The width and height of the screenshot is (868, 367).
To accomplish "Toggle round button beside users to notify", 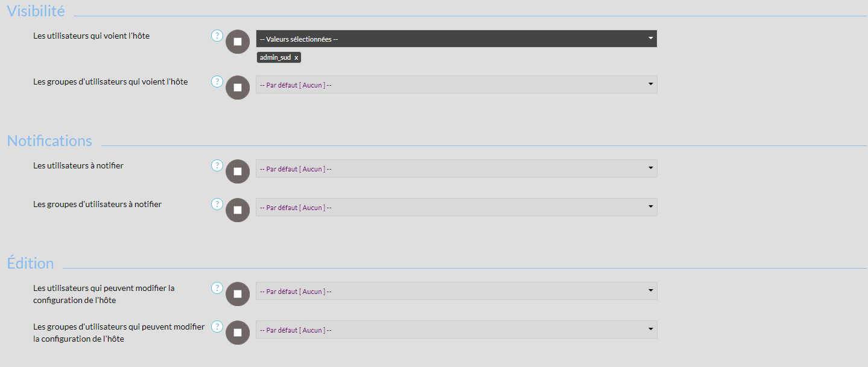I will coord(238,171).
